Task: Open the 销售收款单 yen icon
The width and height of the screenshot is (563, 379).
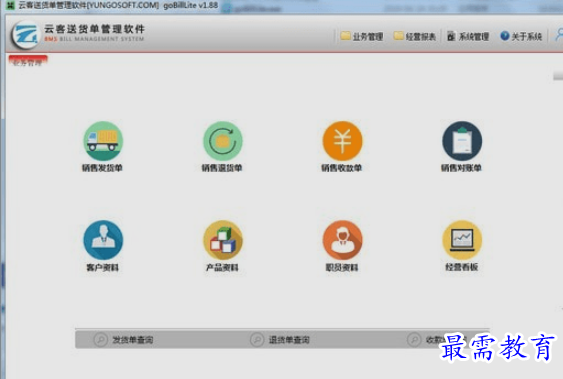Action: point(342,141)
